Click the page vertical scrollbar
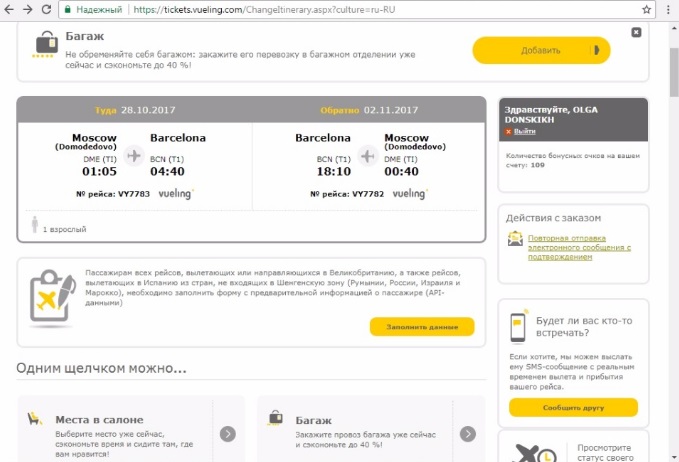 click(672, 200)
